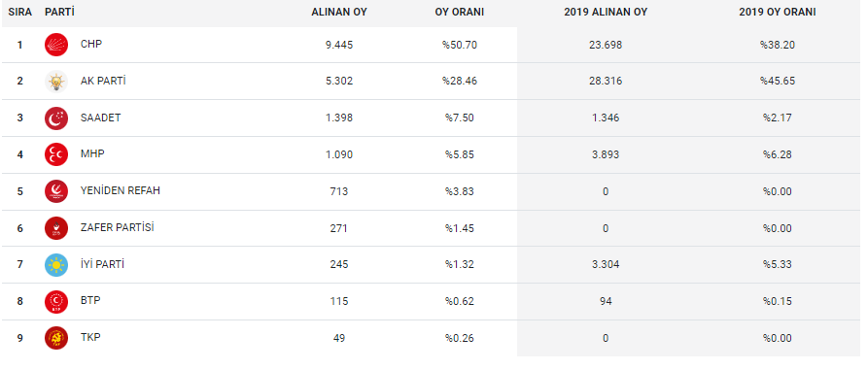The height and width of the screenshot is (370, 868).
Task: Select the TKP hammer and sickle logo
Action: (56, 338)
